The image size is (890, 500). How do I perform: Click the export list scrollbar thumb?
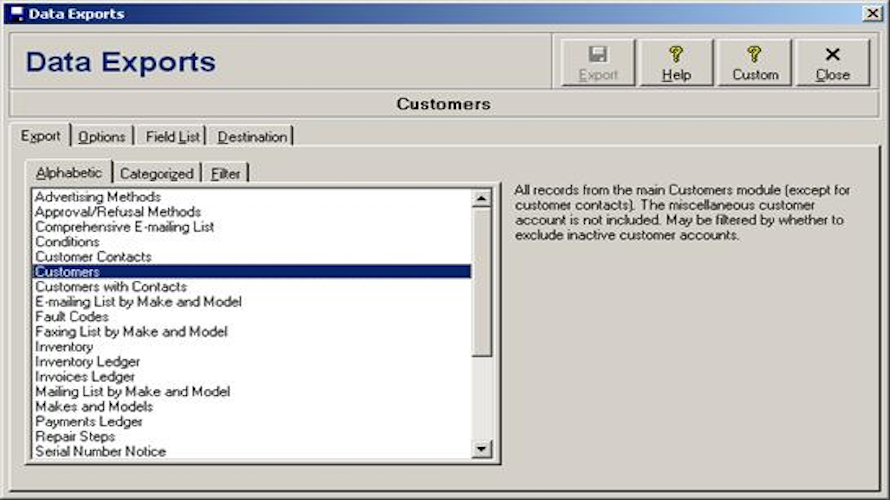[481, 281]
